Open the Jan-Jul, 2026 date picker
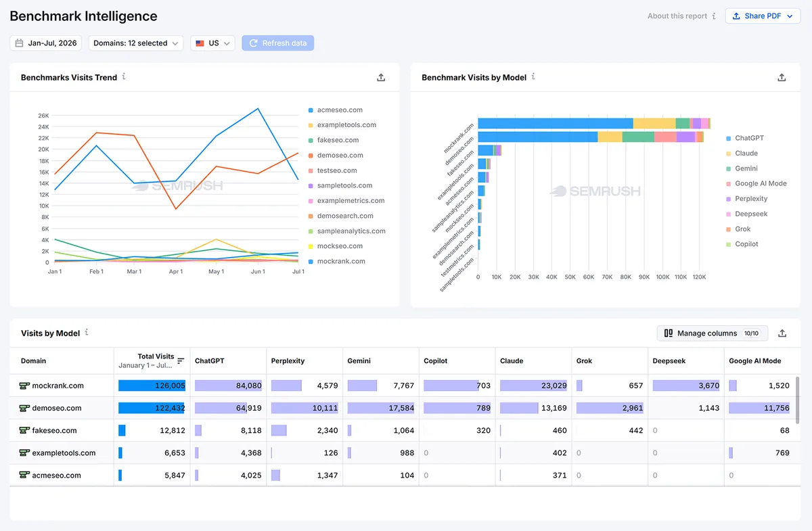This screenshot has width=812, height=531. (46, 43)
